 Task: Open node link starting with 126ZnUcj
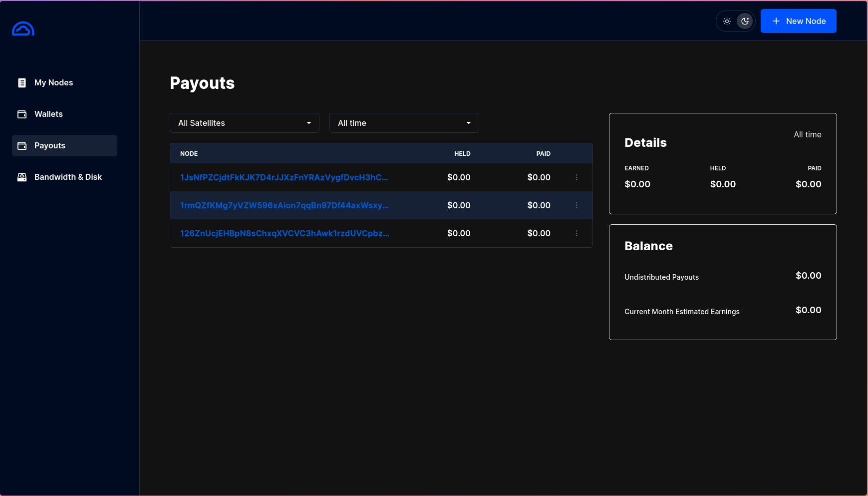tap(285, 233)
